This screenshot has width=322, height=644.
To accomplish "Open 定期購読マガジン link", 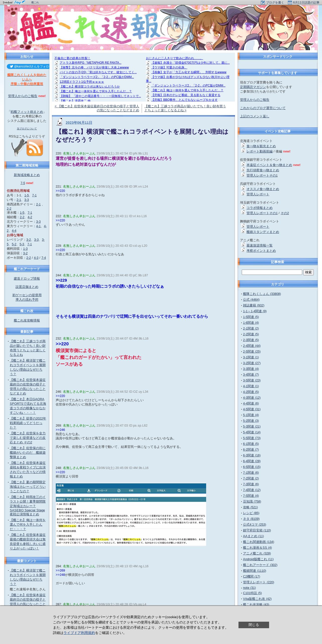I will coord(253,87).
